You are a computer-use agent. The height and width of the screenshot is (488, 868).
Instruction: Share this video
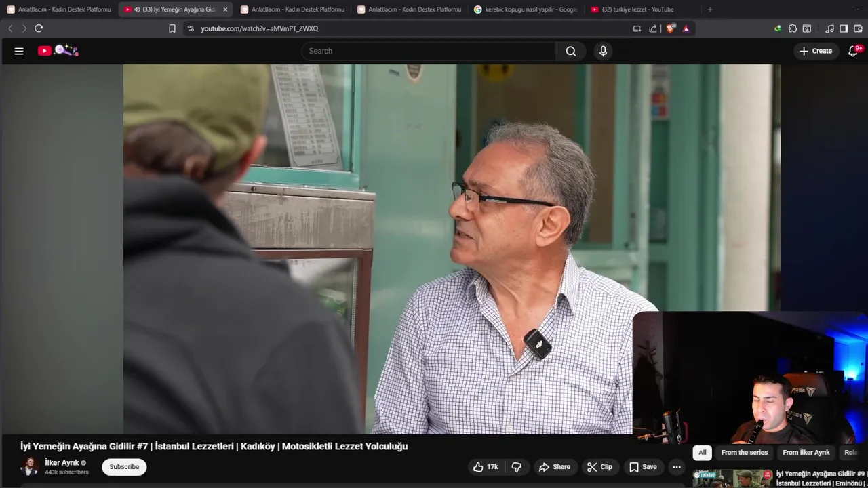coord(555,467)
